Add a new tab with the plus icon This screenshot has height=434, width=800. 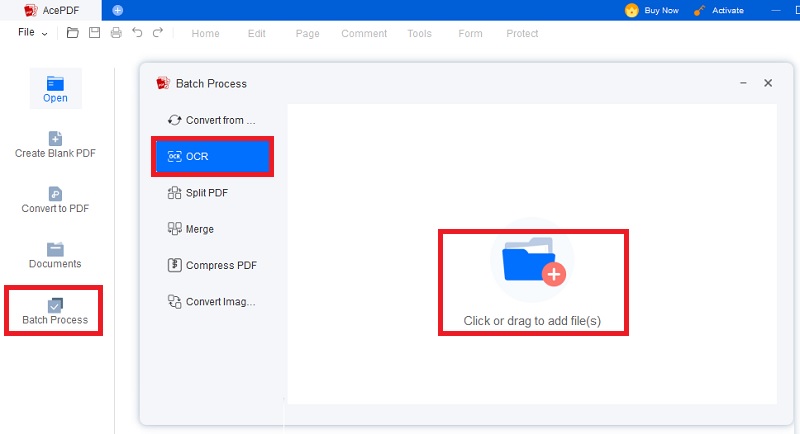pyautogui.click(x=117, y=10)
